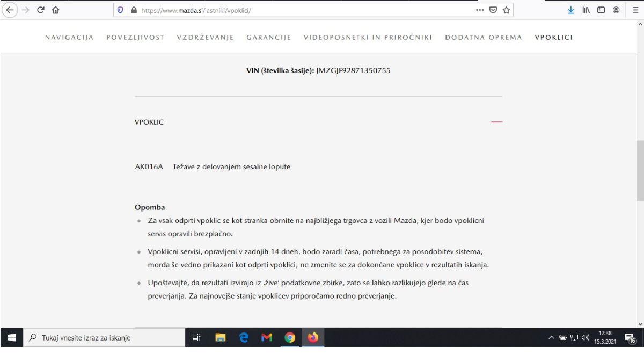Go back with the browser back arrow
Image resolution: width=644 pixels, height=362 pixels.
[10, 10]
